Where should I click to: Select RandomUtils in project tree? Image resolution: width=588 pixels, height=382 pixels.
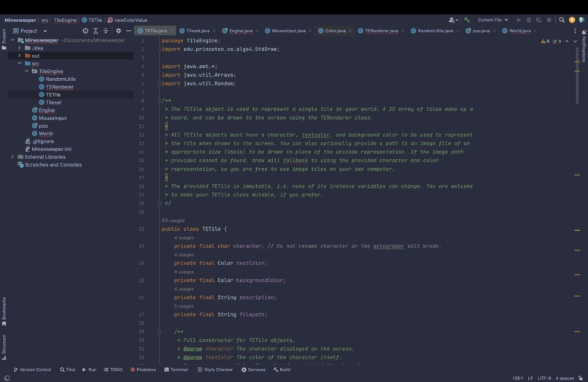click(x=61, y=79)
